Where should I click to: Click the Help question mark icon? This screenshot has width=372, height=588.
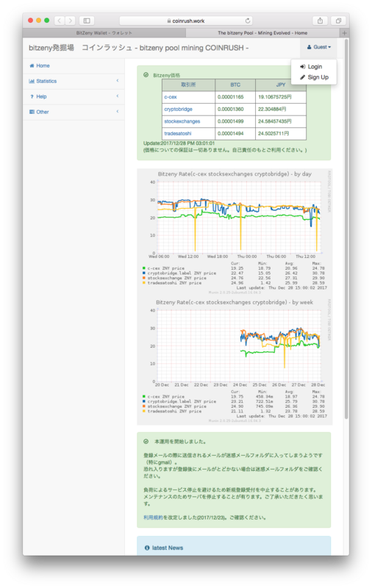(32, 96)
